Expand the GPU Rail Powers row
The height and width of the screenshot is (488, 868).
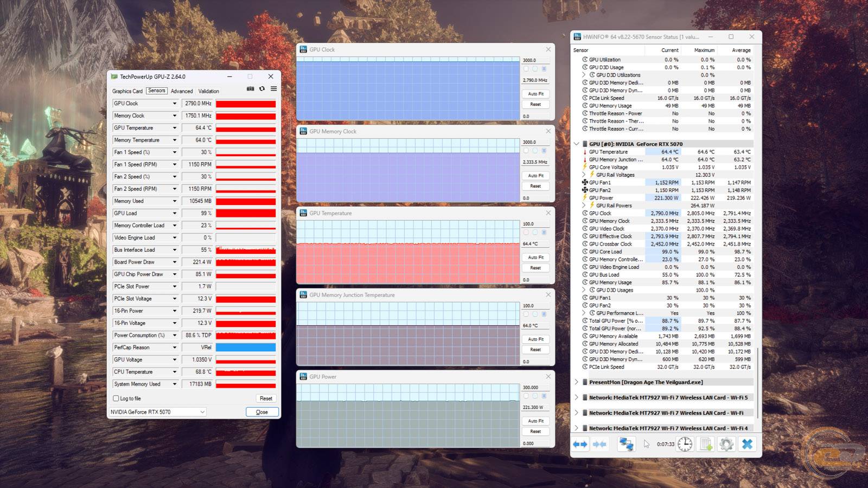(x=584, y=206)
